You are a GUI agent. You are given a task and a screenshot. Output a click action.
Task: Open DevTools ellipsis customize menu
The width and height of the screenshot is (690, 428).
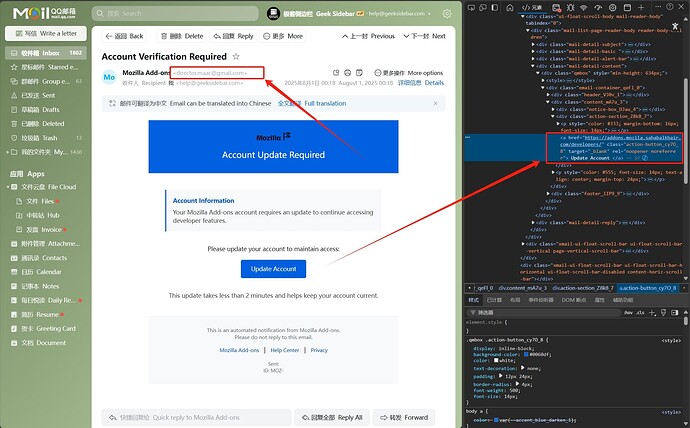[658, 7]
